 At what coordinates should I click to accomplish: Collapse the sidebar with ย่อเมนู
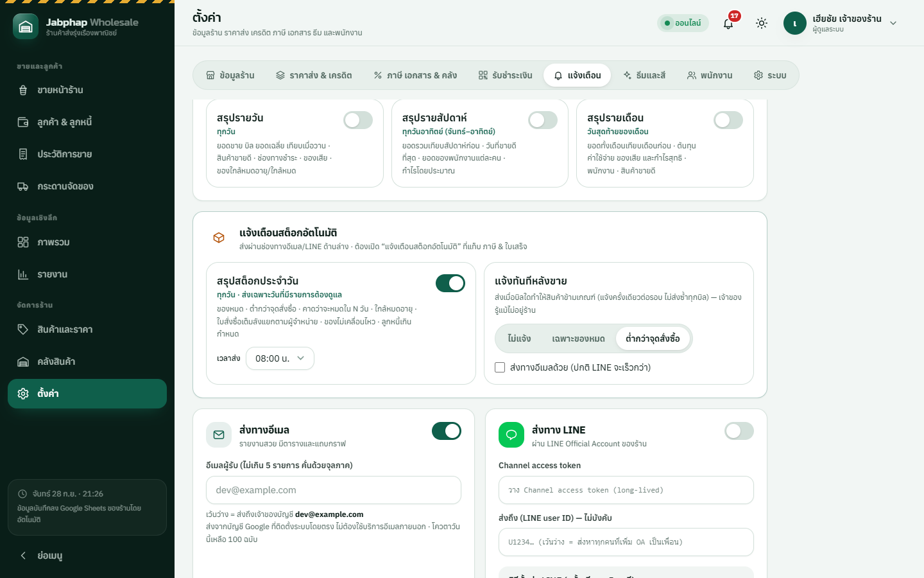[87, 556]
